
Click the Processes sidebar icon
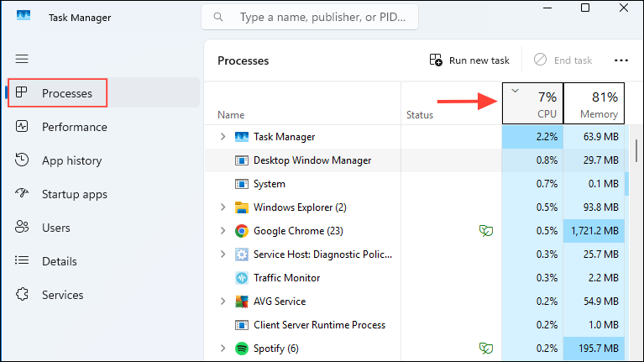[x=21, y=92]
